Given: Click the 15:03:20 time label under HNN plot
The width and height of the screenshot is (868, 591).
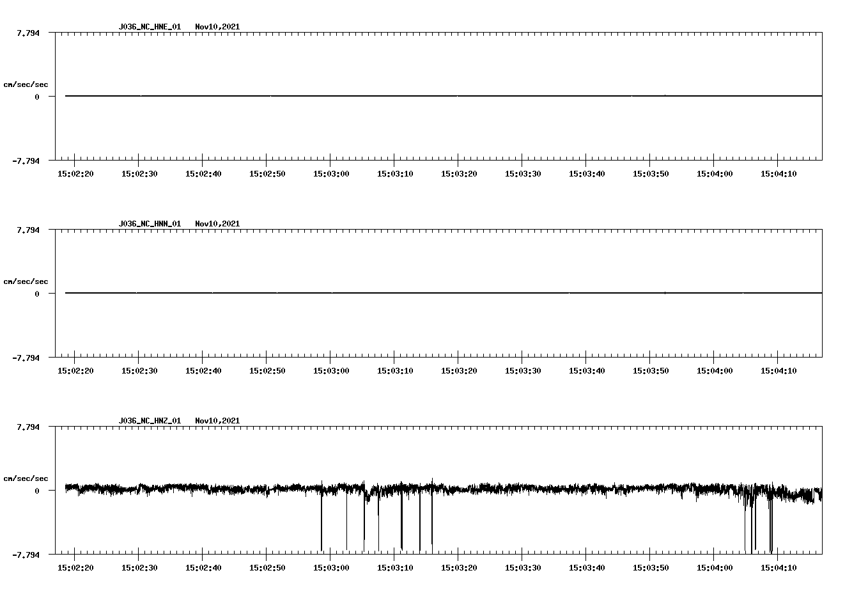Looking at the screenshot, I should 459,371.
